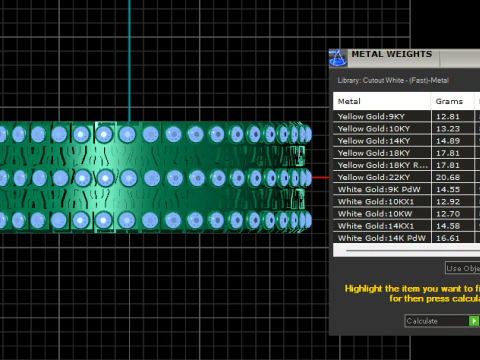
Task: Click the 14.55 grams value
Action: [448, 190]
